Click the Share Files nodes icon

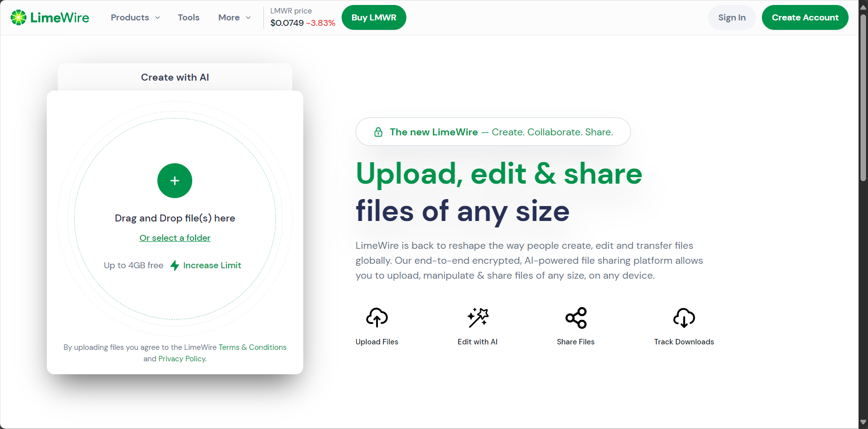576,318
